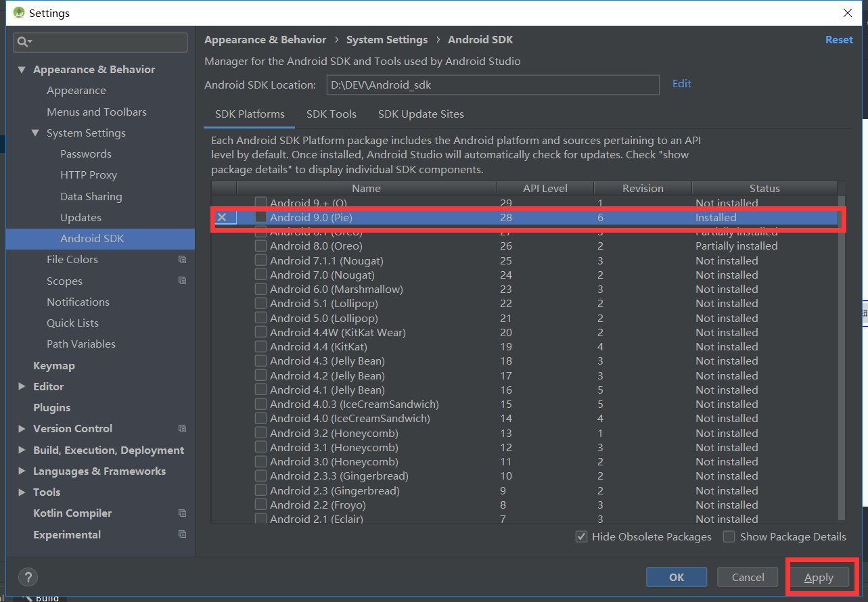This screenshot has width=868, height=602.
Task: Click the Edit link for SDK Location
Action: pos(681,84)
